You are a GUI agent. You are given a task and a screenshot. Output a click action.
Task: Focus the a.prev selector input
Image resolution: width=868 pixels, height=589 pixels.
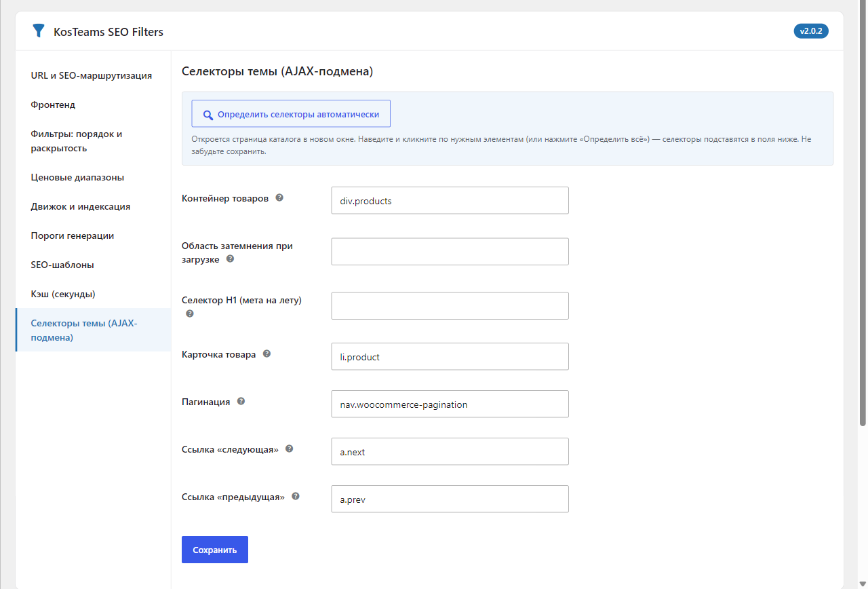(x=450, y=499)
